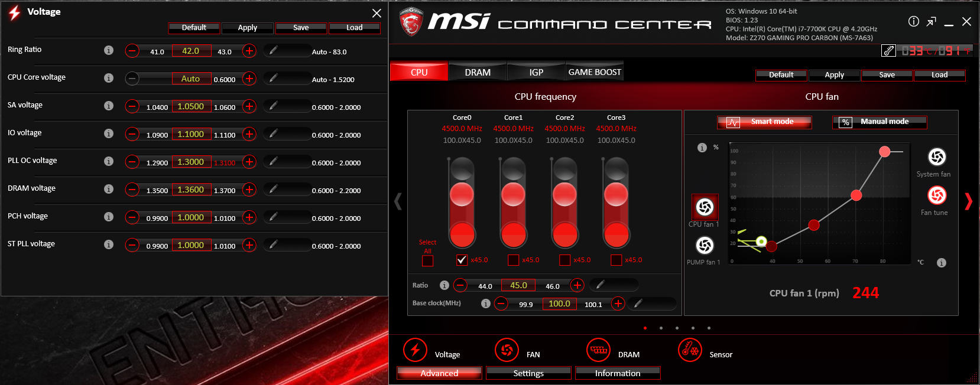Open the DRAM settings icon

point(598,350)
